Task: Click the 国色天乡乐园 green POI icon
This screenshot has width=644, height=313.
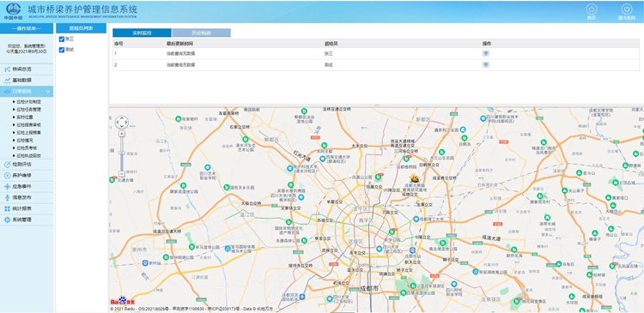Action: tap(227, 188)
